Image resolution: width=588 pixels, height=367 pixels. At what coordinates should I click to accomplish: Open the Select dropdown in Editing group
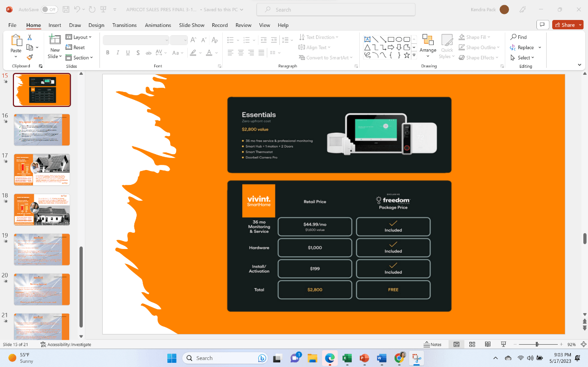point(522,58)
